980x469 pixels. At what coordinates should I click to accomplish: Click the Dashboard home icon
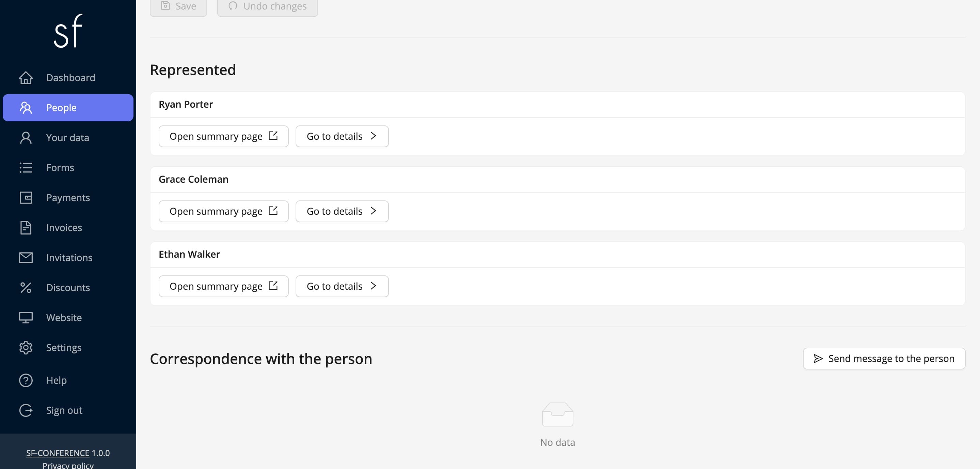click(26, 78)
